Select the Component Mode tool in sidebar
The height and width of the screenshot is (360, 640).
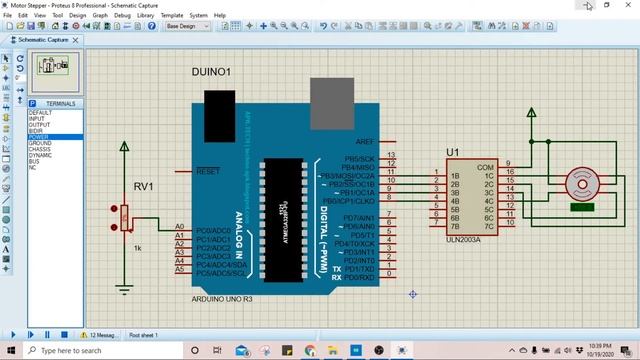pos(6,68)
